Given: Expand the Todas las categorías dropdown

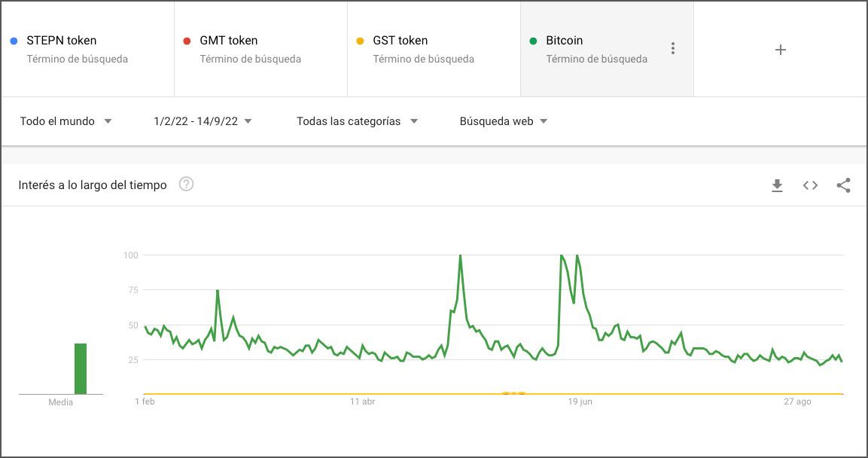Looking at the screenshot, I should [x=357, y=121].
